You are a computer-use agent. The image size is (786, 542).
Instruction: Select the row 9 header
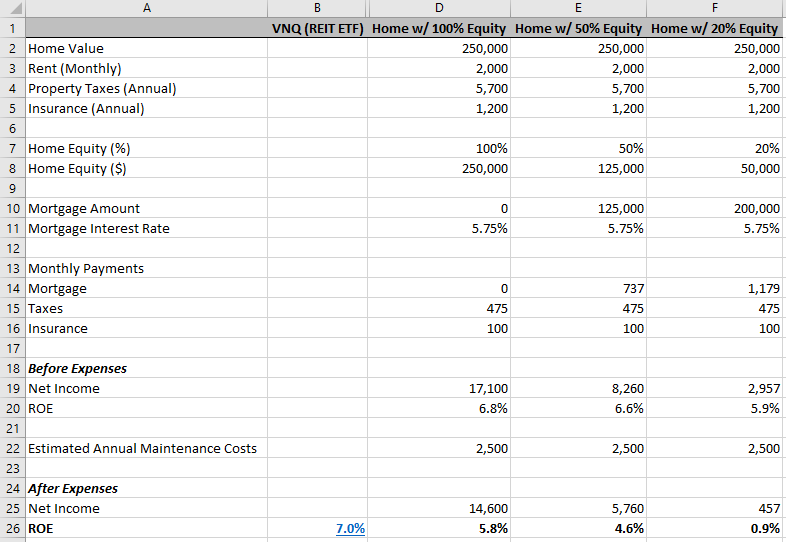[x=13, y=189]
